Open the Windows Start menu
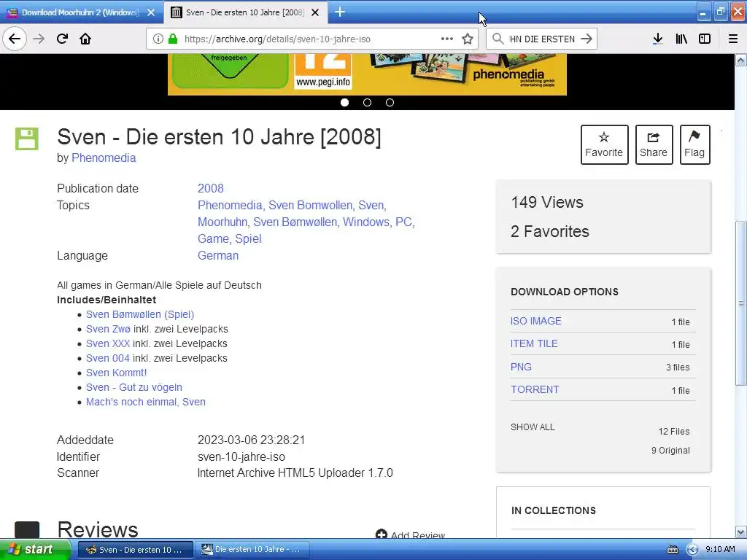The width and height of the screenshot is (747, 560). coord(35,549)
